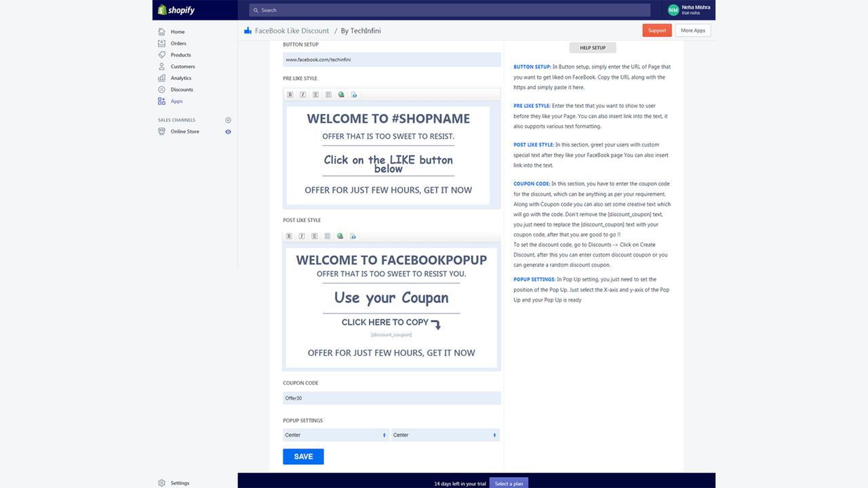Open the popup X-axis Center dropdown
868x488 pixels.
tap(336, 435)
